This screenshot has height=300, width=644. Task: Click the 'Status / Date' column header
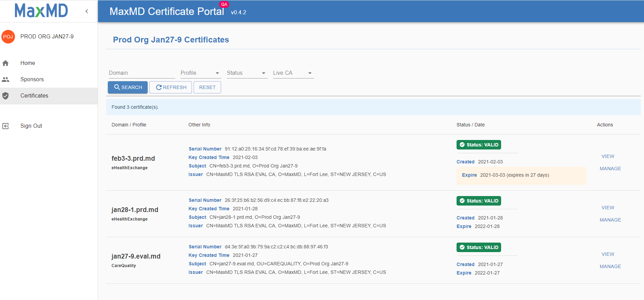coord(470,125)
